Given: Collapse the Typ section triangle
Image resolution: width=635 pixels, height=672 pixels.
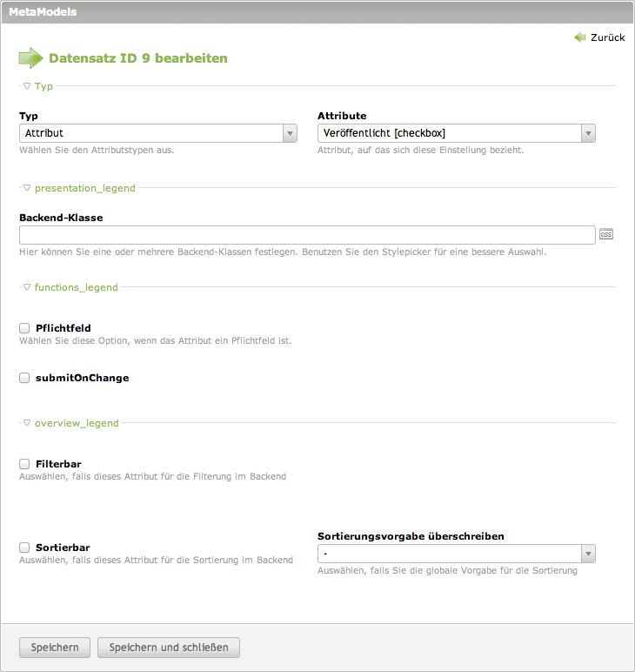Looking at the screenshot, I should tap(27, 86).
